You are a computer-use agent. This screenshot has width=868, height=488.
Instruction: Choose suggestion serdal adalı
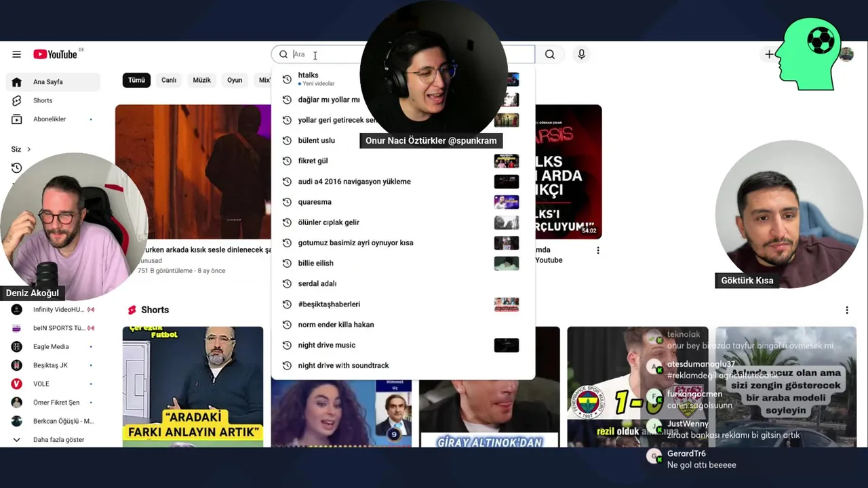pos(403,283)
